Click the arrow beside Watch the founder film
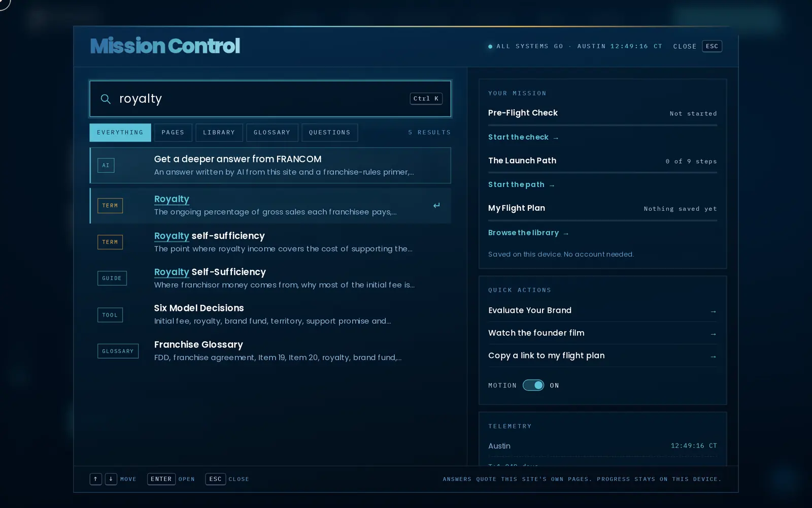812x508 pixels. click(713, 334)
